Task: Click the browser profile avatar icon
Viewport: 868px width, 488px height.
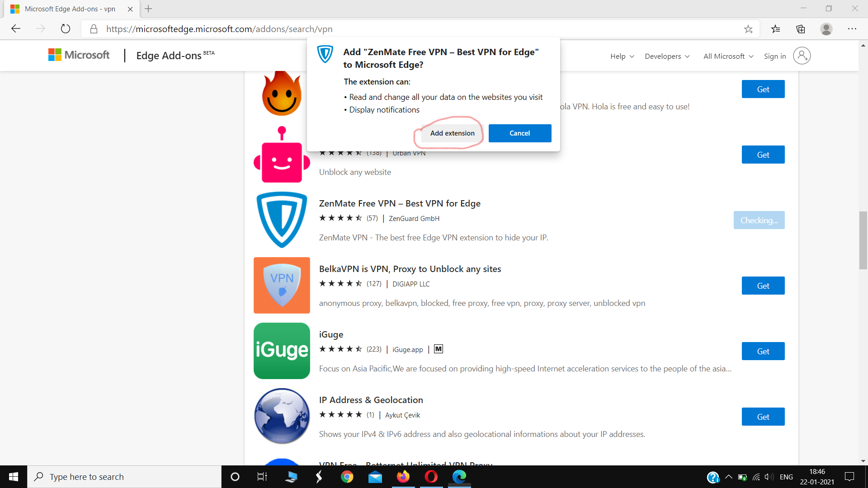Action: [826, 29]
